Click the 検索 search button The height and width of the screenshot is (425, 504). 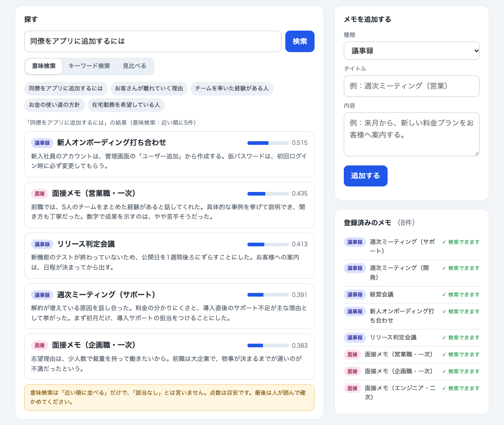299,41
